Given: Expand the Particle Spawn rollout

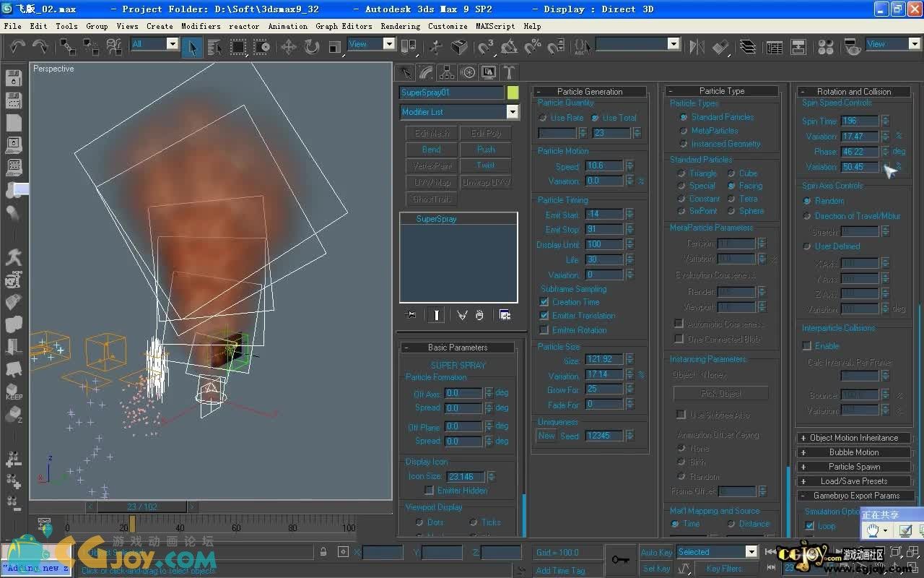Looking at the screenshot, I should click(x=854, y=467).
